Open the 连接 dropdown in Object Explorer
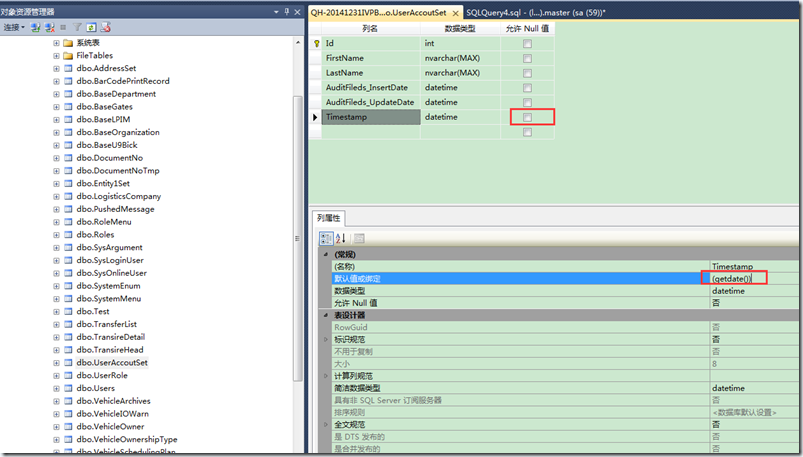This screenshot has width=803, height=457. 14,27
